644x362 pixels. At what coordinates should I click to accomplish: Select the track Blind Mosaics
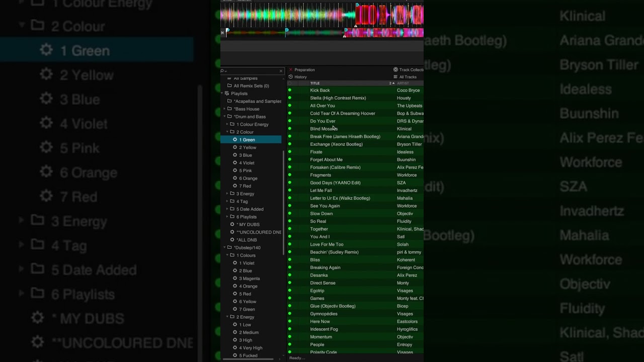pyautogui.click(x=324, y=129)
